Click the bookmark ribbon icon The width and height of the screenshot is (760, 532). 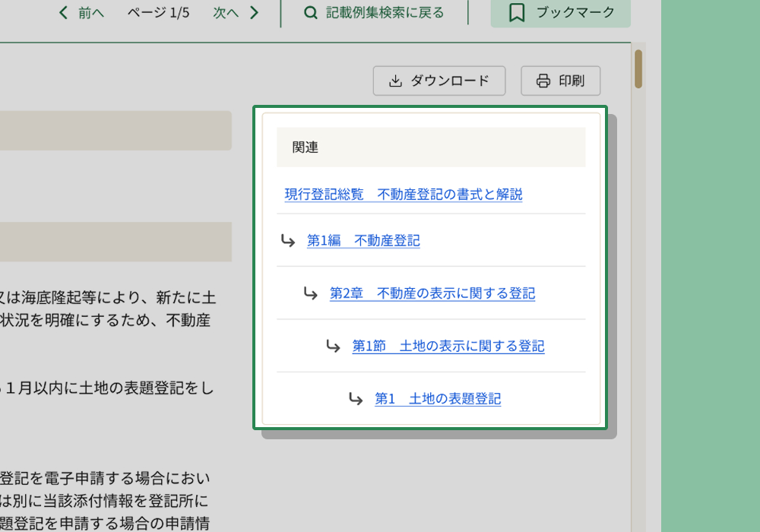pos(517,13)
